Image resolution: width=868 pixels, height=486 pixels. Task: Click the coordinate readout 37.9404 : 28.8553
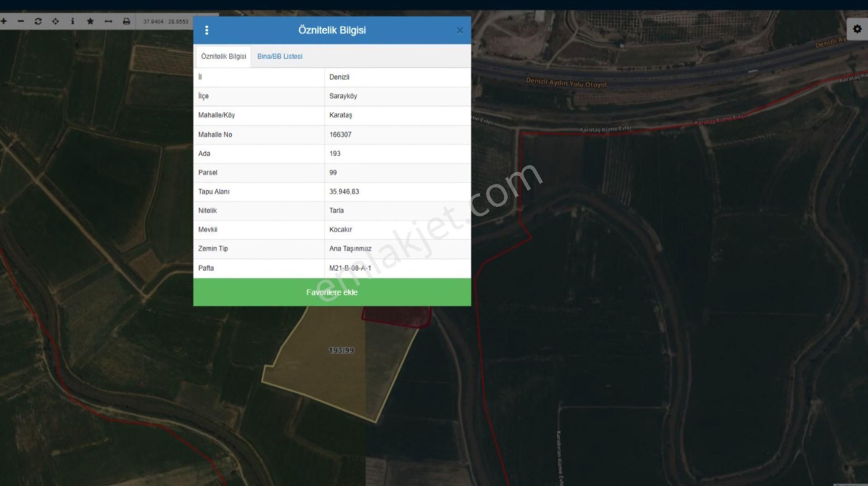(165, 22)
